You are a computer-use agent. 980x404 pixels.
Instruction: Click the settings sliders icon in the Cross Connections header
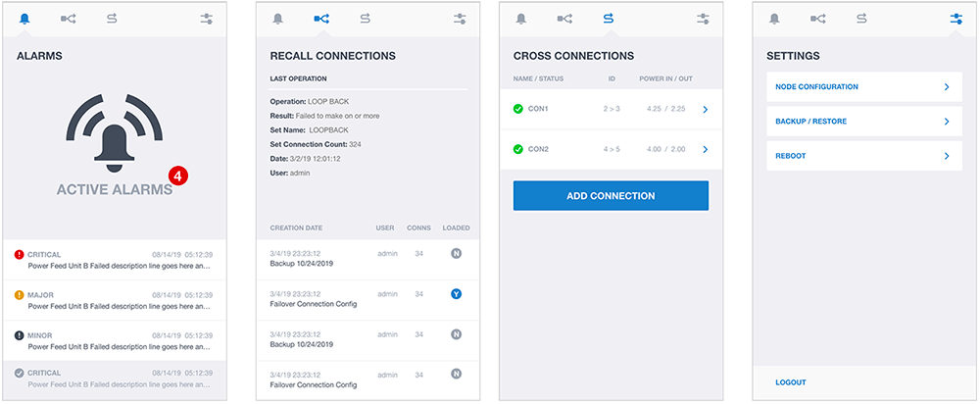pos(703,19)
